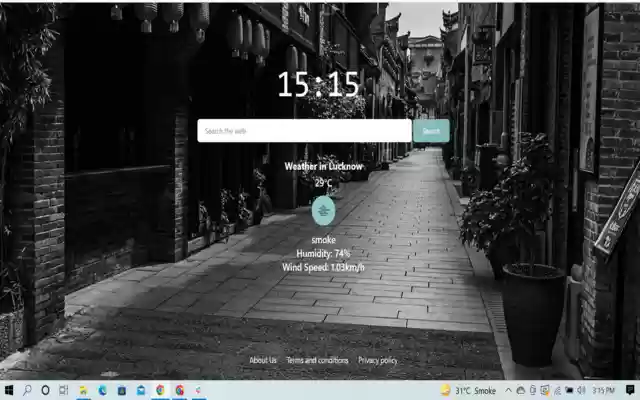Click the Weather in Lucknow heading
This screenshot has height=400, width=640.
click(323, 166)
